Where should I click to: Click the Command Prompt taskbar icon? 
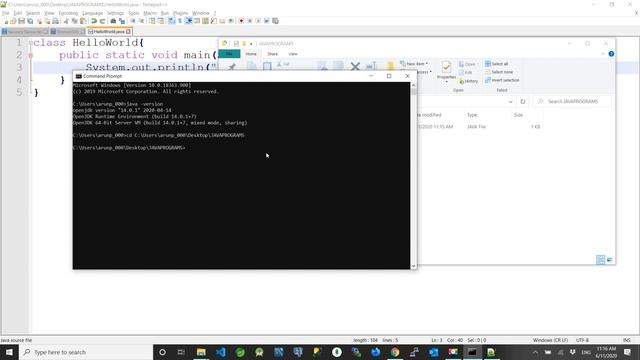[x=472, y=352]
